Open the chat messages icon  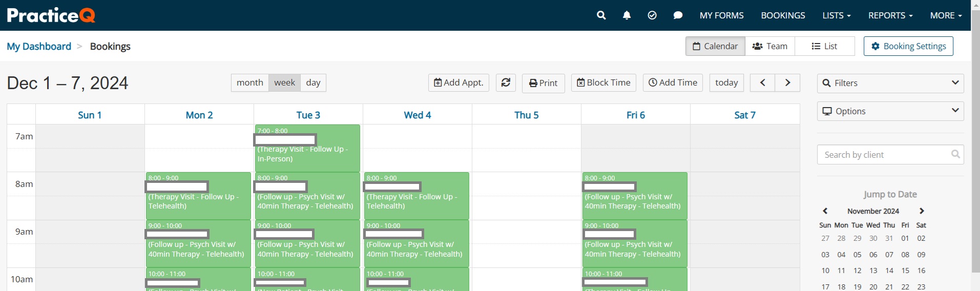coord(678,15)
